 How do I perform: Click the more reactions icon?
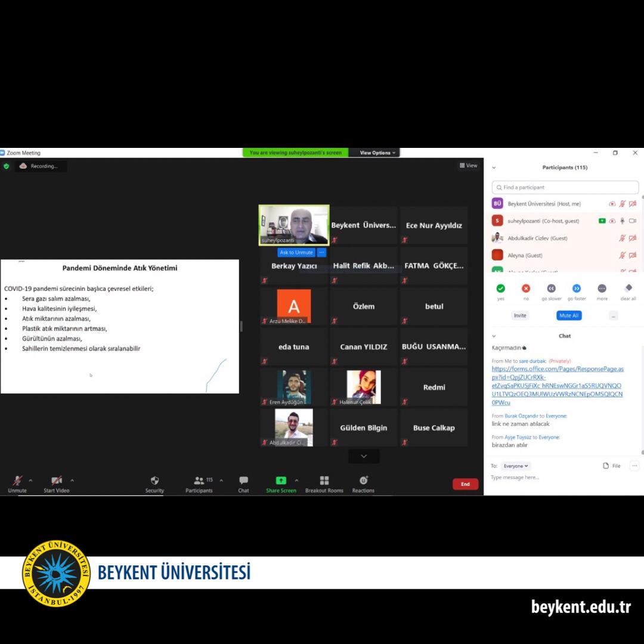[602, 289]
